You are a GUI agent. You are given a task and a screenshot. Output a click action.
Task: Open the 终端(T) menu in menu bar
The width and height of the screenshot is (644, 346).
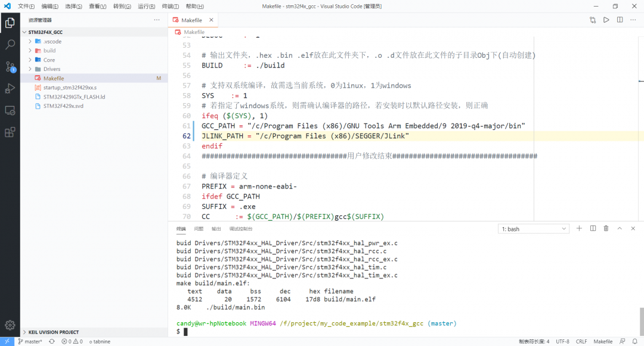click(171, 6)
